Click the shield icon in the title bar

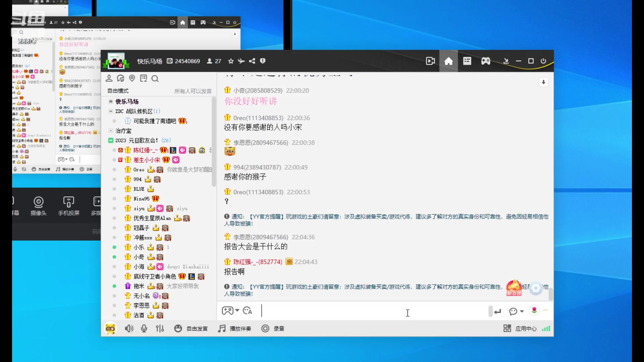point(263,61)
